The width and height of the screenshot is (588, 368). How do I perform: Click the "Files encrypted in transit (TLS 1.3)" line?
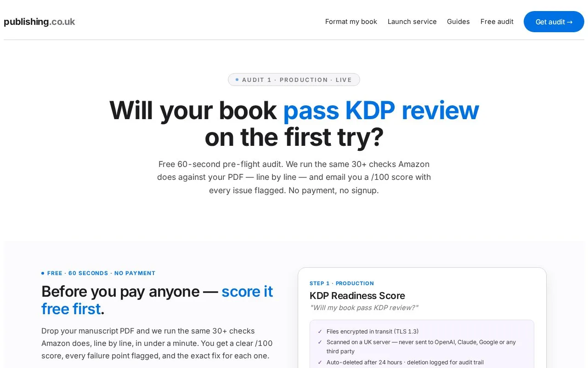[x=373, y=331]
